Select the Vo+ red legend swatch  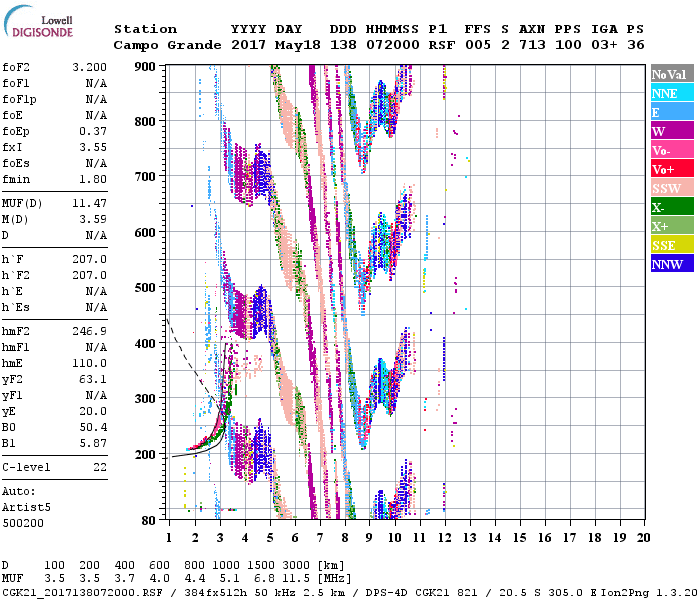[672, 169]
